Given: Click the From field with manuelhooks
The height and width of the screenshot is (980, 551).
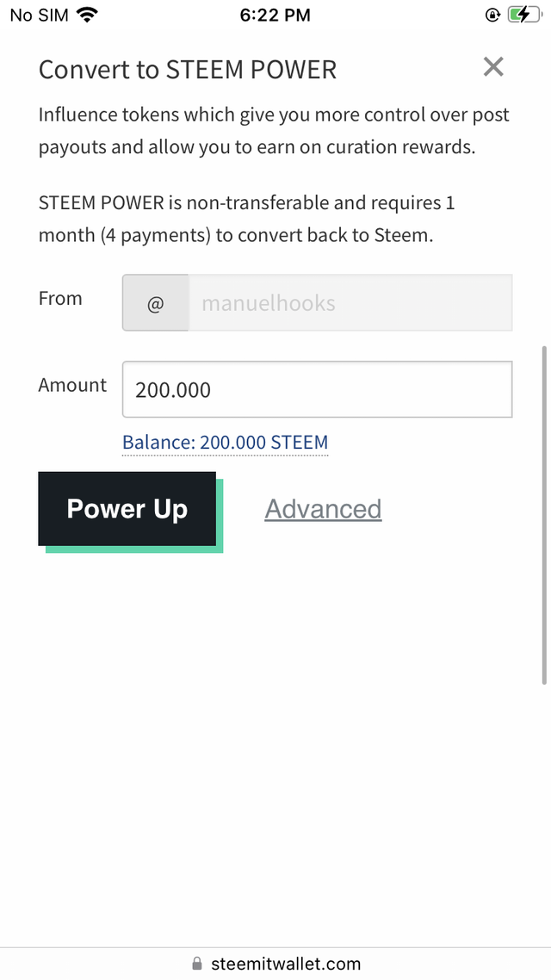Looking at the screenshot, I should [350, 304].
